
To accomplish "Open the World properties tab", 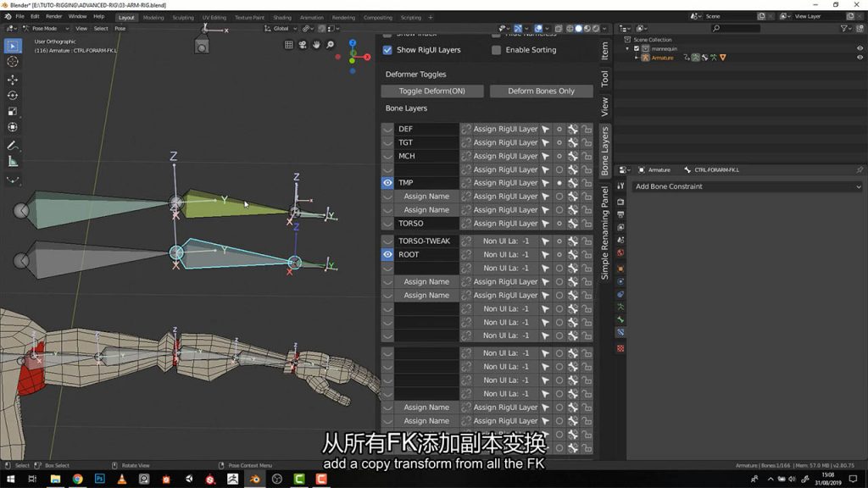I will [620, 253].
